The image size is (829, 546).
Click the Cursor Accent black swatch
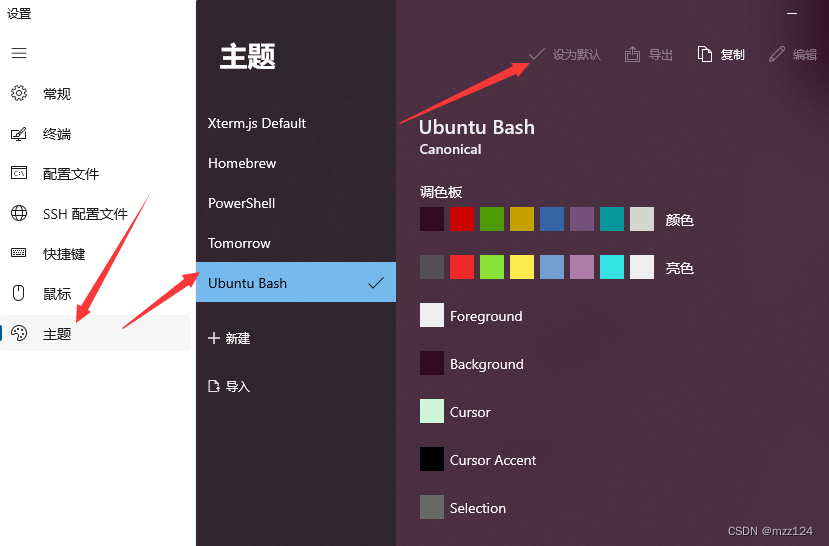click(432, 460)
